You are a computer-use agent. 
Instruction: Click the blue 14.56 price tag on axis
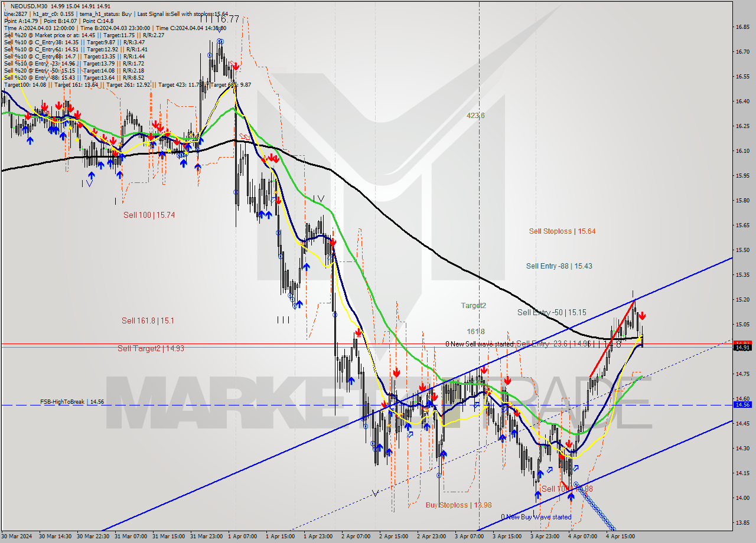point(742,404)
